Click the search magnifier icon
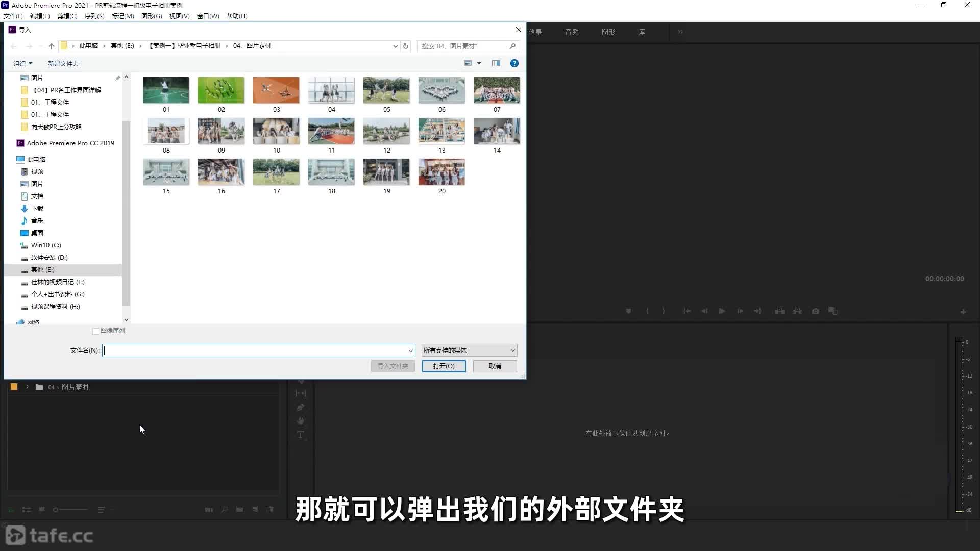The height and width of the screenshot is (551, 980). point(513,46)
